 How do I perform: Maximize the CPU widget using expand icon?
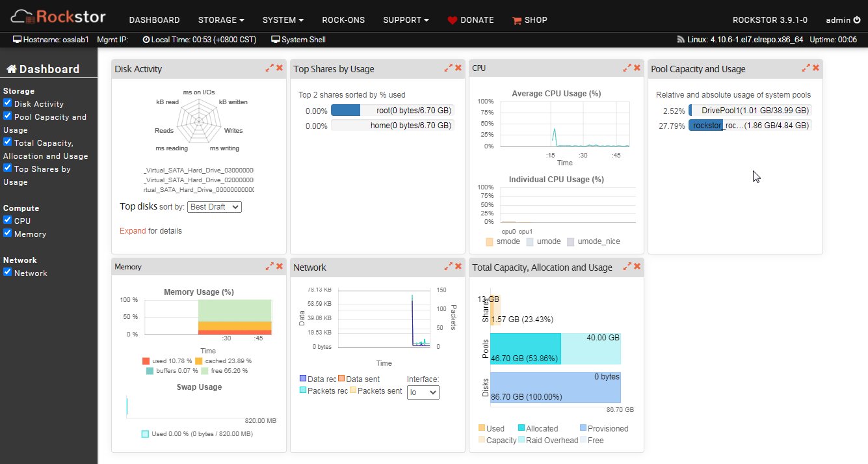(627, 68)
